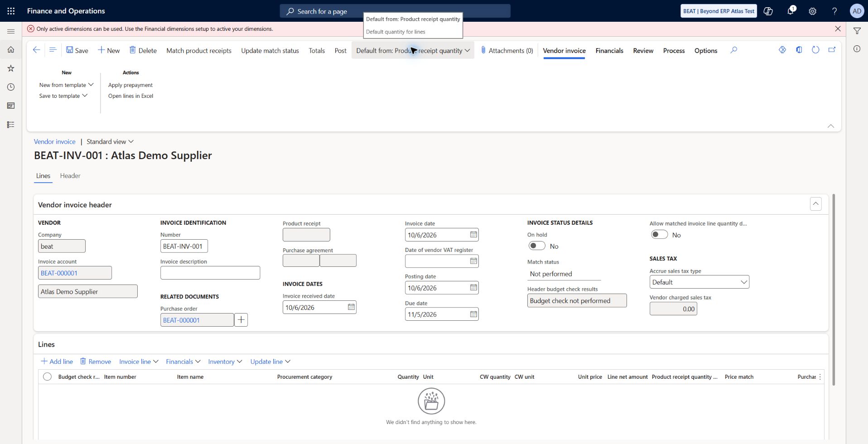The height and width of the screenshot is (444, 868).
Task: Open Favorites star in sidebar
Action: (x=11, y=68)
